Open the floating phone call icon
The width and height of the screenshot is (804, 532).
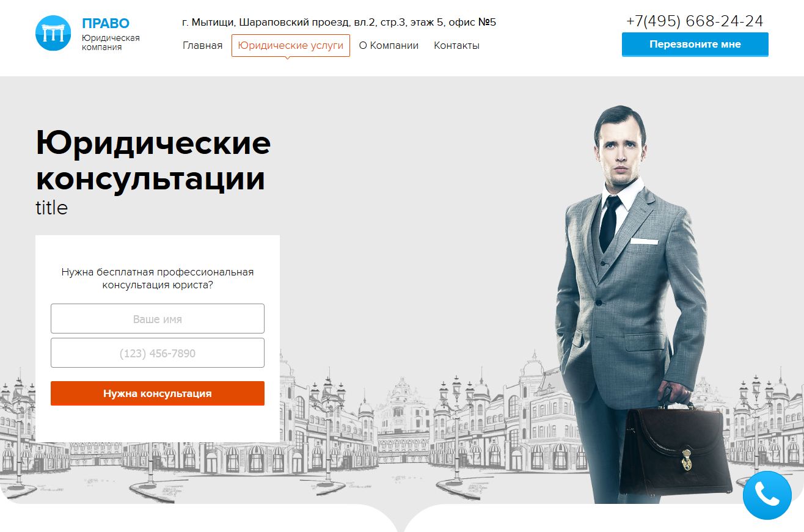click(x=767, y=495)
